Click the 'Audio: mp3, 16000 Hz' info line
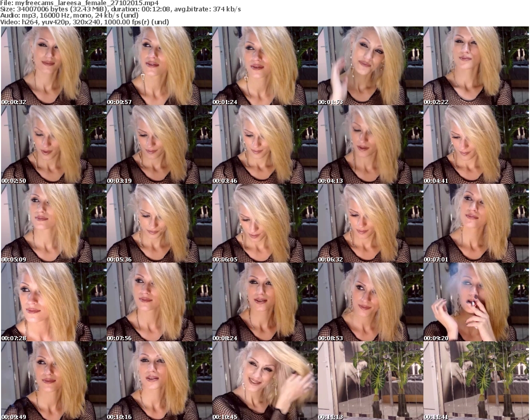Image resolution: width=530 pixels, height=420 pixels. pyautogui.click(x=69, y=16)
